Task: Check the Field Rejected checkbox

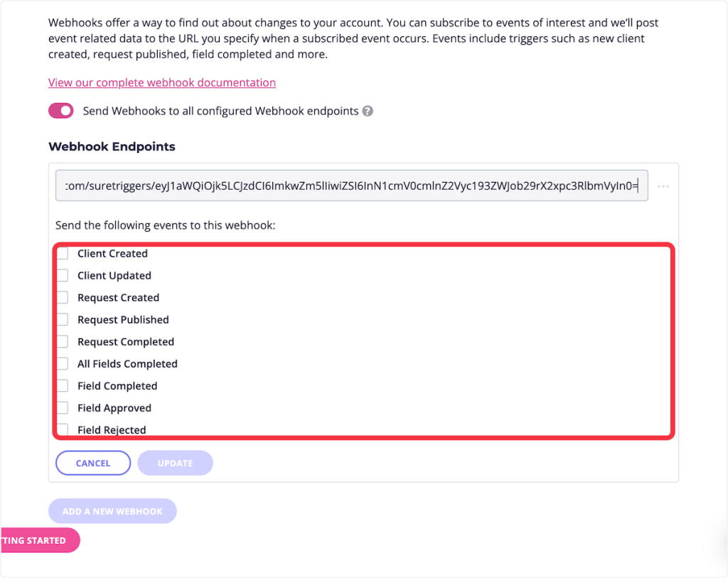Action: [63, 429]
